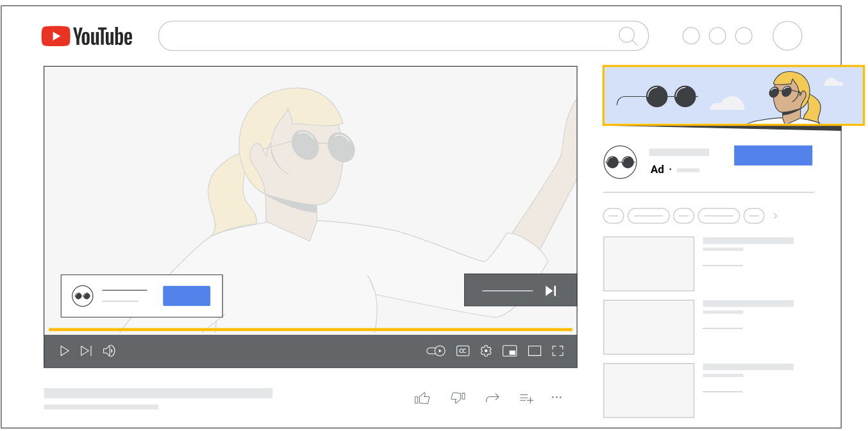The image size is (868, 431).
Task: Click sunglasses logo in video ad overlay
Action: click(83, 296)
